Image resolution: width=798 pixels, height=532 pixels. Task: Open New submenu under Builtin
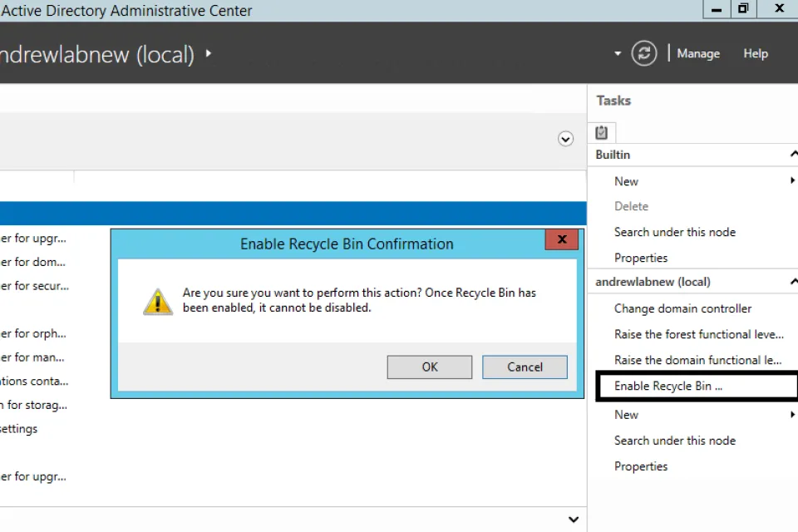coord(627,181)
